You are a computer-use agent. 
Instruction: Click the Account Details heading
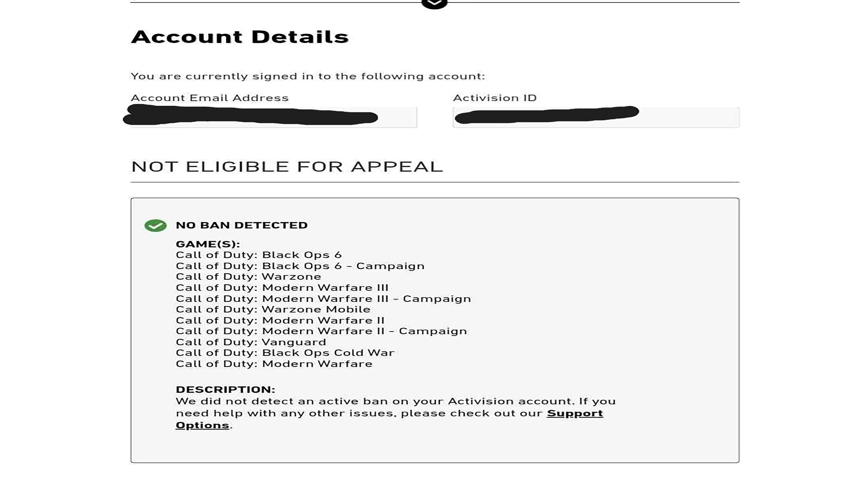click(x=240, y=37)
